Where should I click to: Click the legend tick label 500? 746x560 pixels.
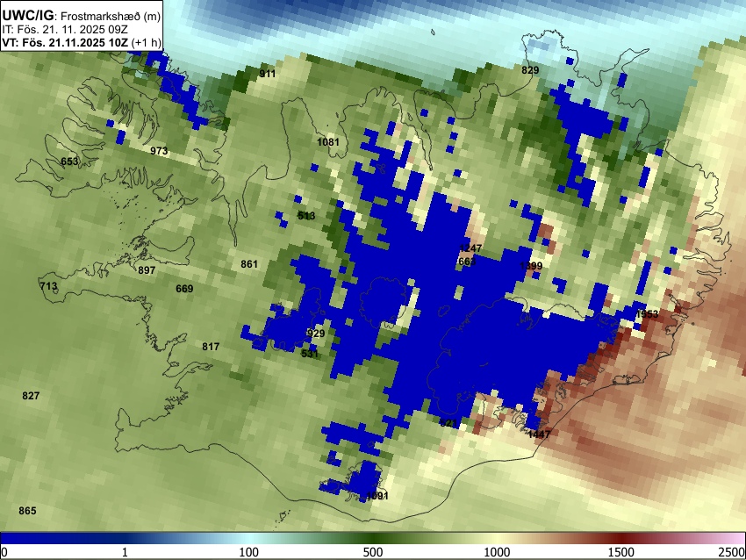click(373, 552)
